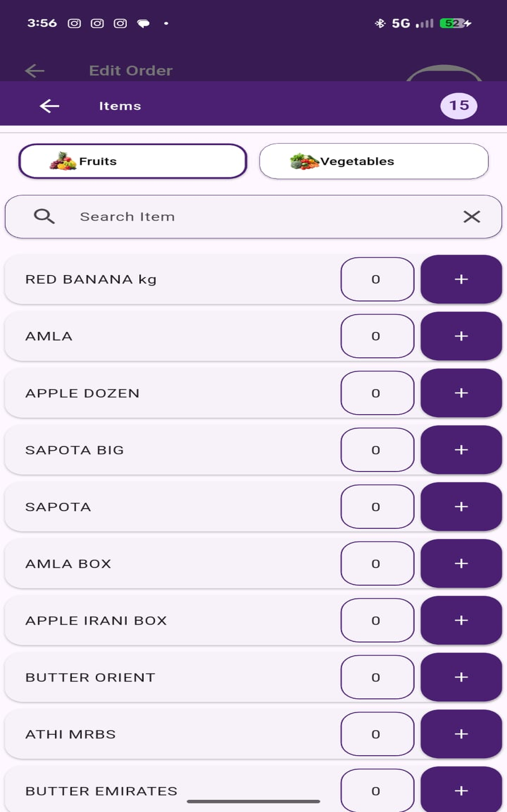
Task: Clear the search field with the X
Action: tap(472, 217)
